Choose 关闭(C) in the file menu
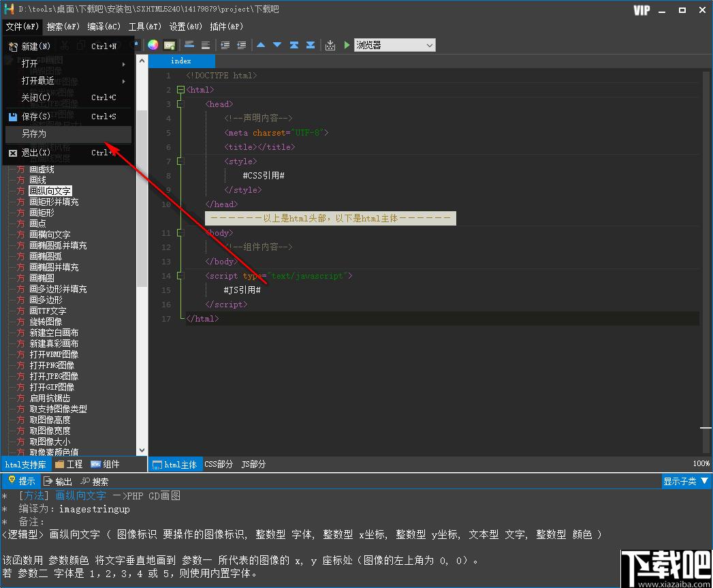 [68, 97]
